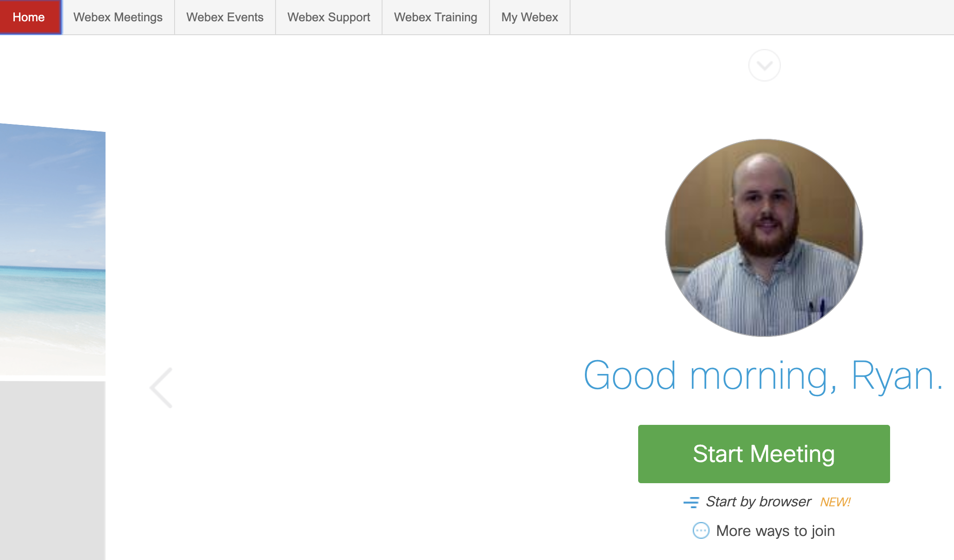Go to previous slide with left arrow
This screenshot has width=954, height=560.
pos(161,388)
